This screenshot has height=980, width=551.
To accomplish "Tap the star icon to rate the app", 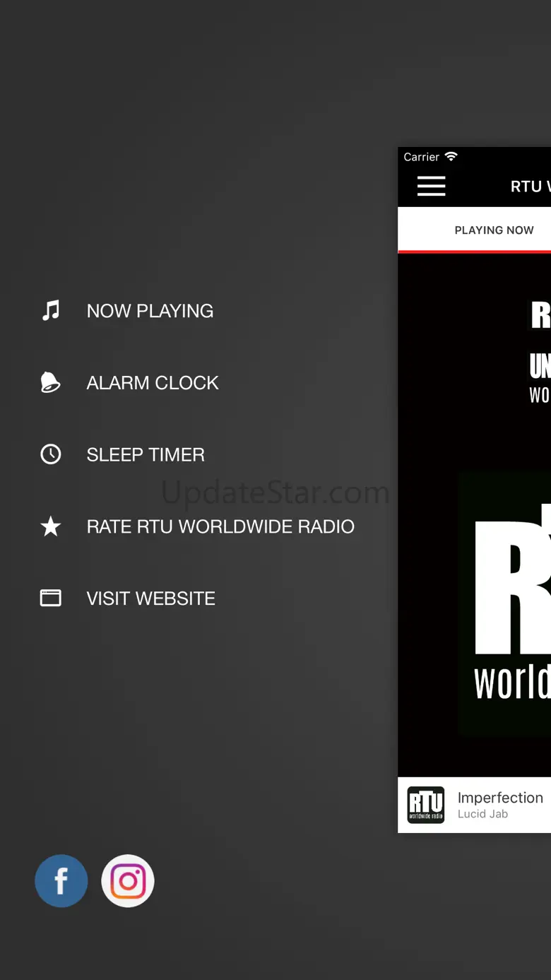I will click(51, 526).
